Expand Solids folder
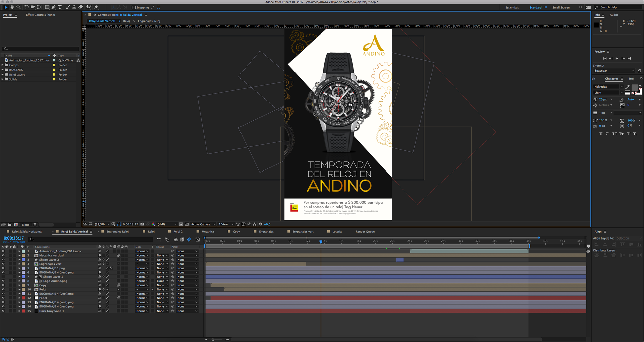Viewport: 644px width, 342px height. 3,79
